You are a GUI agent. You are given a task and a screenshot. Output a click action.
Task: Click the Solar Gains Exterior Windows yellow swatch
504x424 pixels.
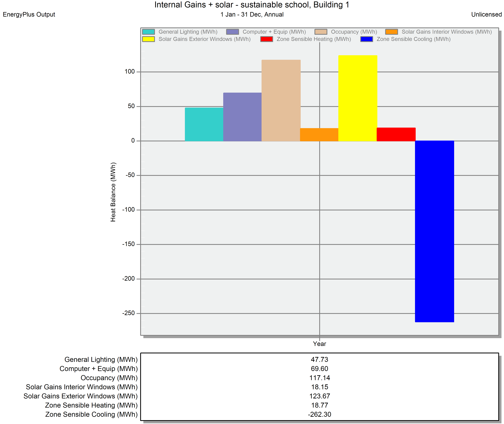[148, 39]
